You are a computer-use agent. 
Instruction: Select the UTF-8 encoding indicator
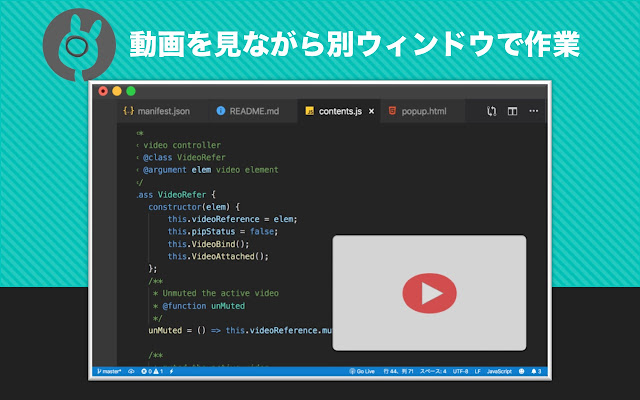tap(460, 371)
